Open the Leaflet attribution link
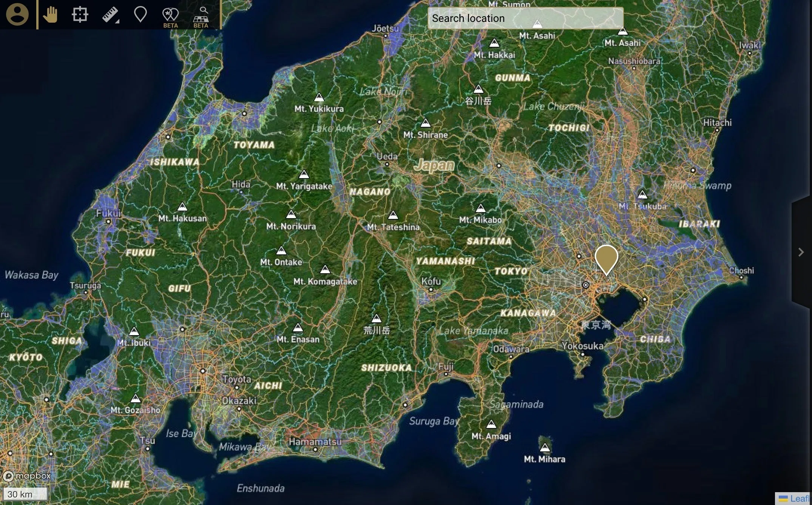The width and height of the screenshot is (812, 505). point(795,499)
